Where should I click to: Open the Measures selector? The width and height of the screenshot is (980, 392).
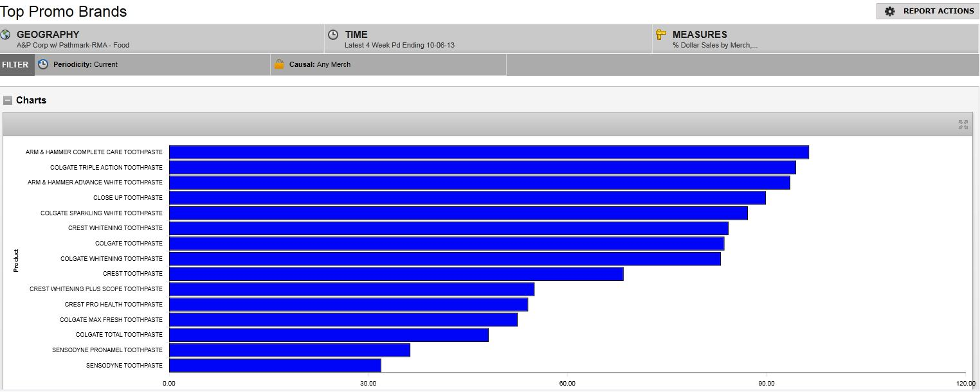click(815, 39)
